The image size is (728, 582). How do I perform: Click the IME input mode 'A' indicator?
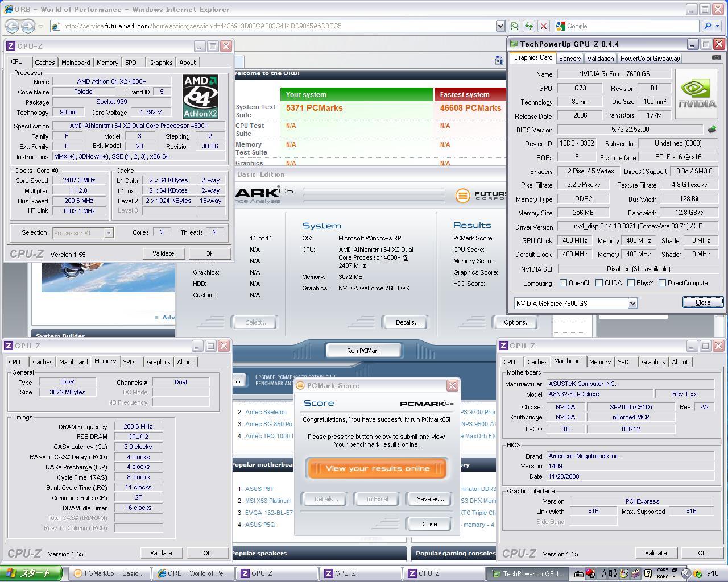(x=605, y=573)
